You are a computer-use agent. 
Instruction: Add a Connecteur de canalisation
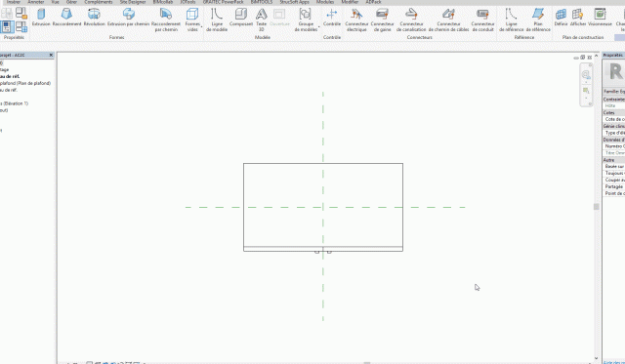point(411,20)
